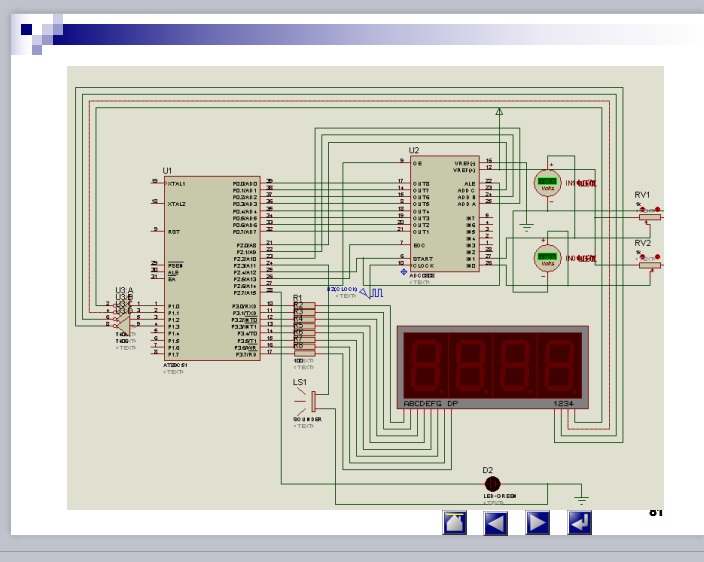Screen dimensions: 704x562
Task: Click the return arrow navigation button
Action: (x=579, y=522)
